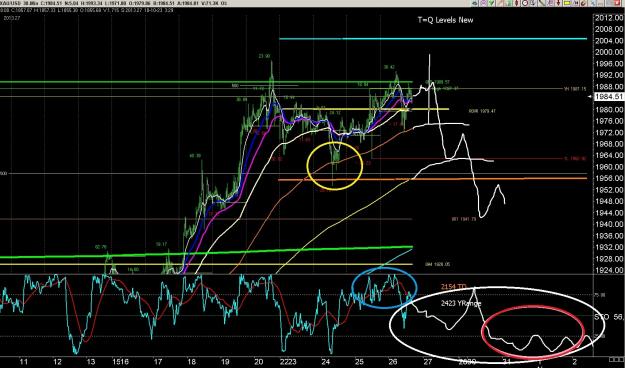The image size is (625, 368).
Task: Click the "2423 YRange" annotation
Action: point(461,303)
